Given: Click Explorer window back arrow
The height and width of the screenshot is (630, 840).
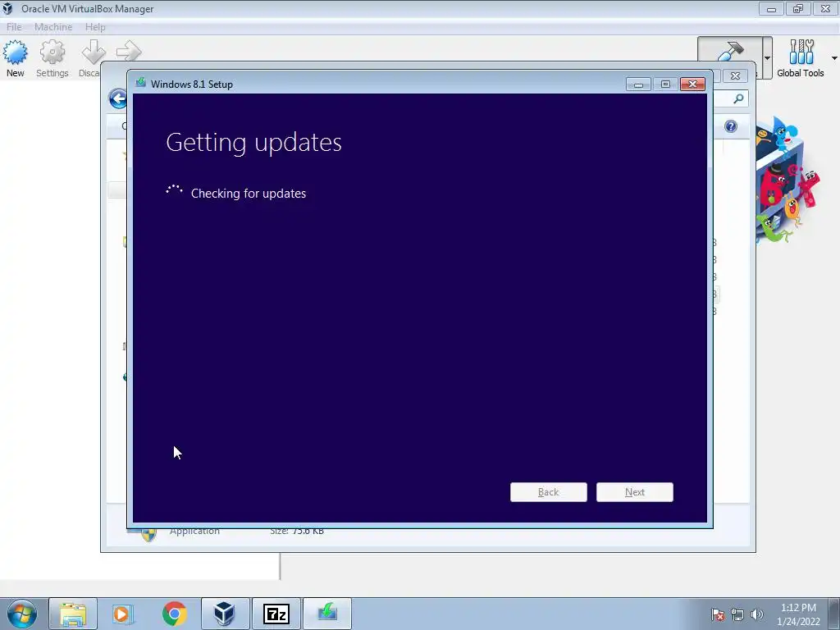Looking at the screenshot, I should [118, 98].
